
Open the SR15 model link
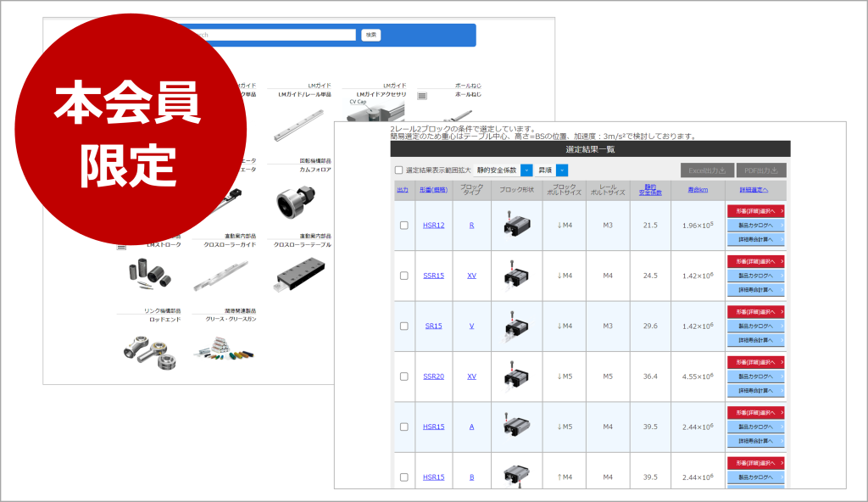[x=433, y=326]
